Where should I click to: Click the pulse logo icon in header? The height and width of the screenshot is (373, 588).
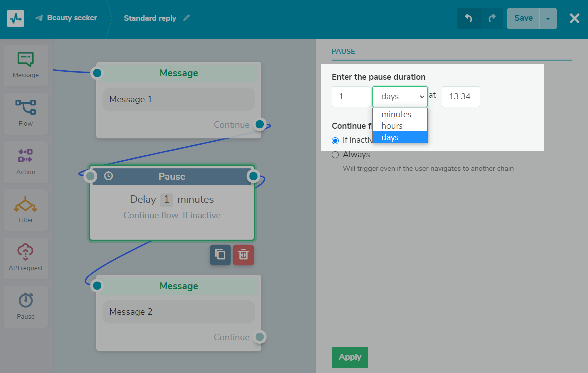click(16, 18)
